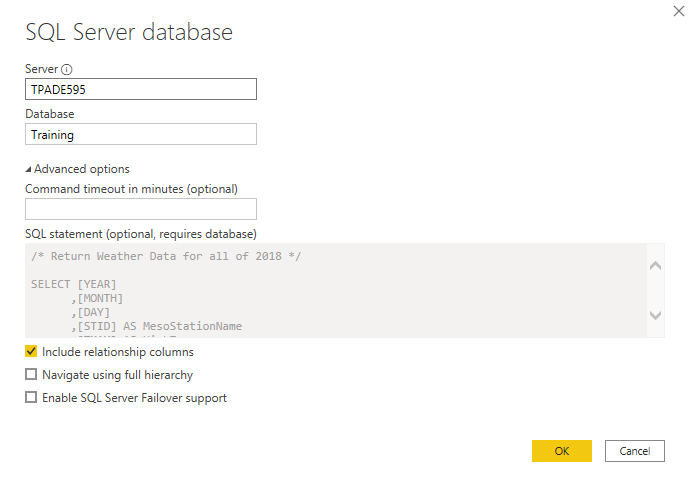The width and height of the screenshot is (695, 478).
Task: Click the SQL statement scroll up arrow
Action: (655, 266)
